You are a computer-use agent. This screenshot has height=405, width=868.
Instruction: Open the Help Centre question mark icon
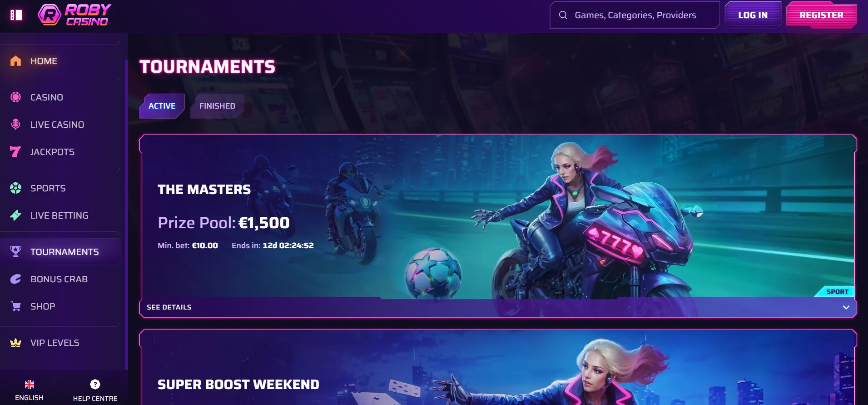pyautogui.click(x=95, y=385)
